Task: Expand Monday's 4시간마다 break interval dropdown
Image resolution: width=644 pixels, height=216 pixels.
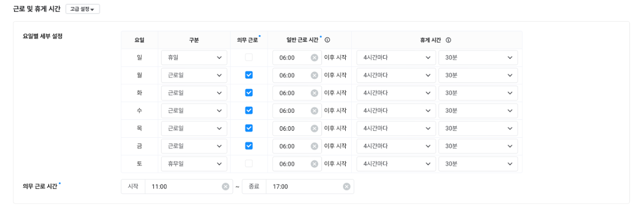Action: click(396, 76)
